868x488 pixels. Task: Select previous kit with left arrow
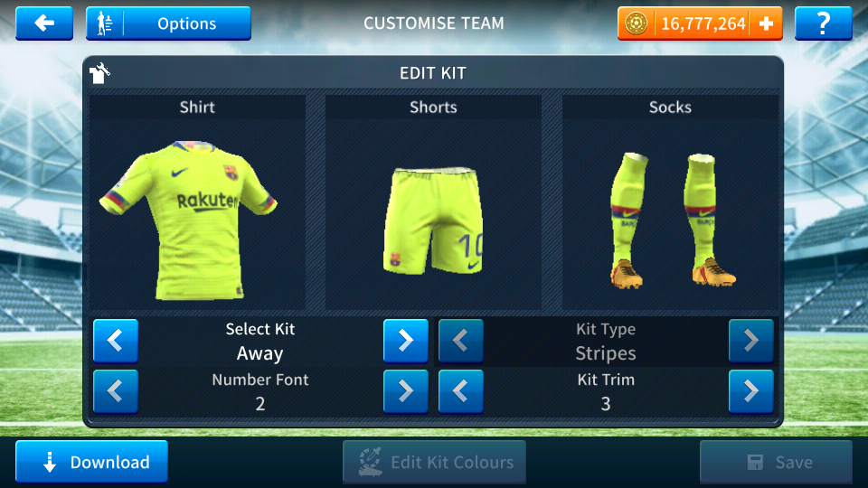115,341
